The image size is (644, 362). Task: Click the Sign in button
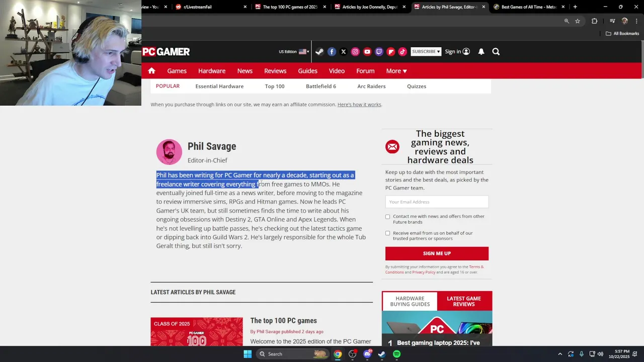tap(457, 51)
